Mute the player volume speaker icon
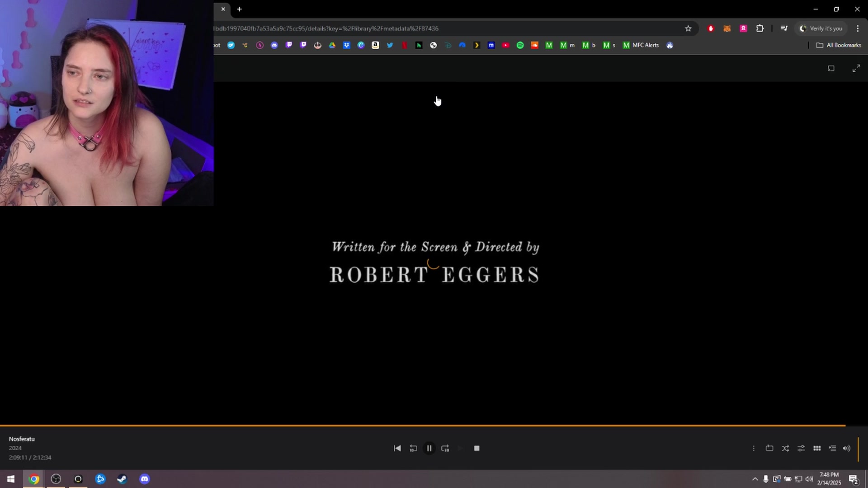 [846, 448]
